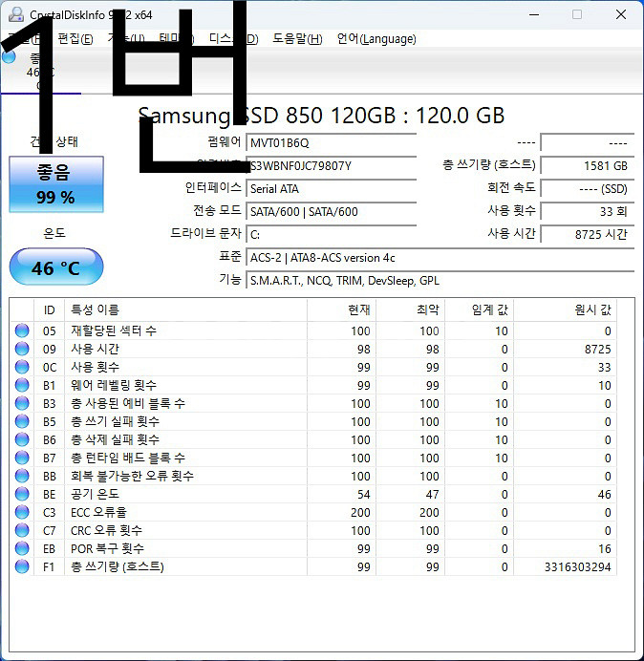This screenshot has height=661, width=644.
Task: Click the SATA/600 | SATA/600 transfer mode field
Action: [332, 211]
